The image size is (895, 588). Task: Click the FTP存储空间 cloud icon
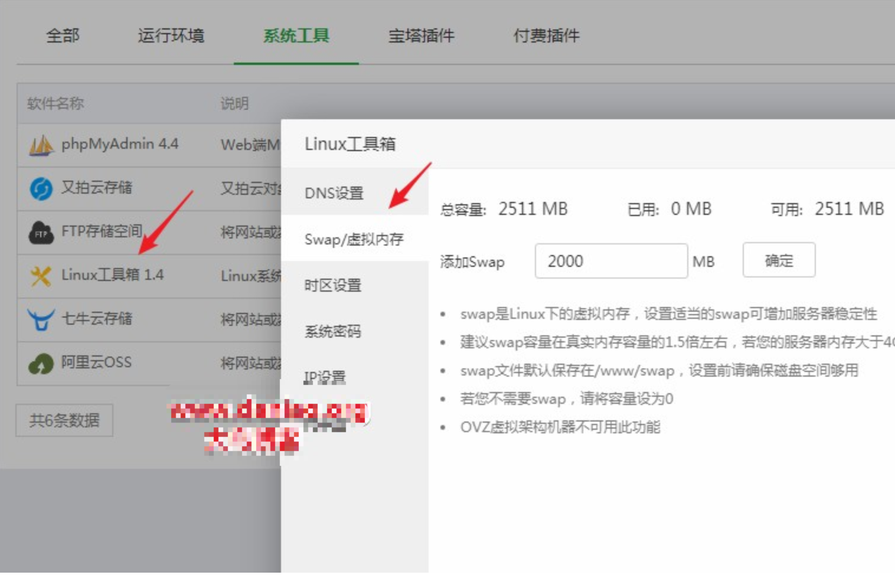[x=41, y=232]
